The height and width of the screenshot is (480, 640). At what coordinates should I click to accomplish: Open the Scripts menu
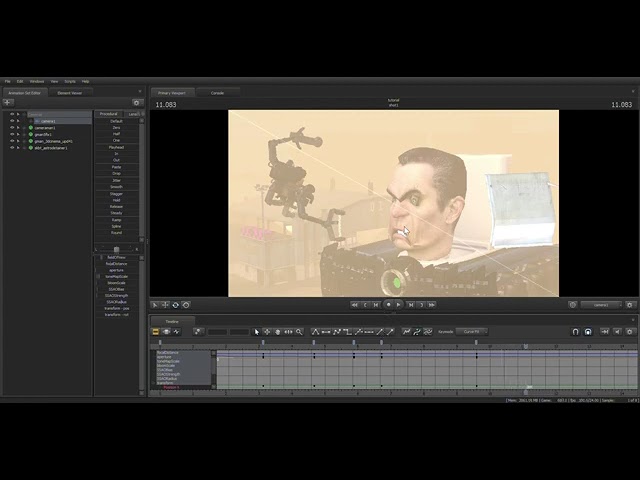click(70, 82)
